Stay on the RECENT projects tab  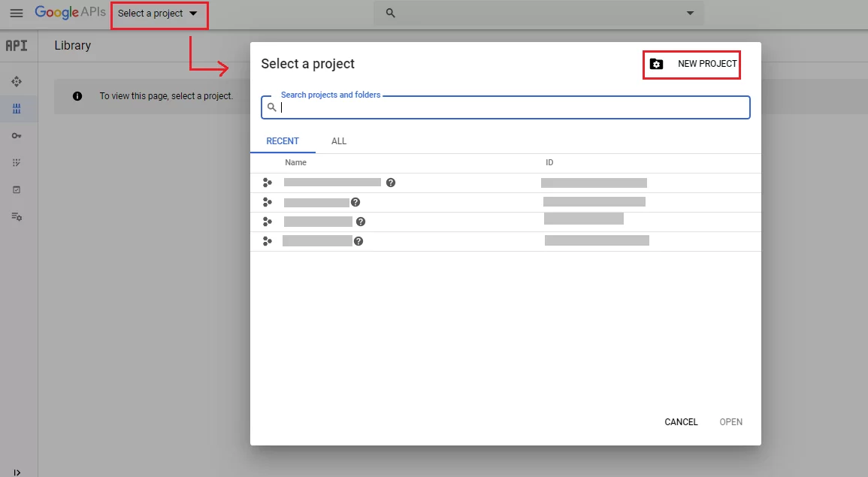(283, 141)
